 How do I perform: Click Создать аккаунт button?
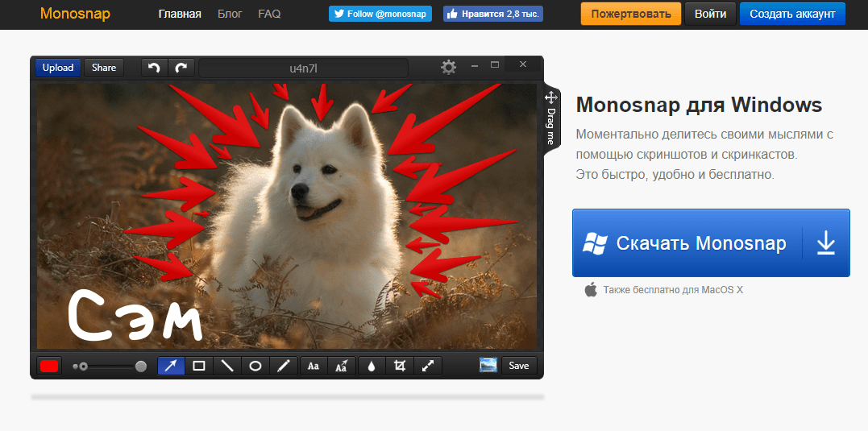[793, 14]
